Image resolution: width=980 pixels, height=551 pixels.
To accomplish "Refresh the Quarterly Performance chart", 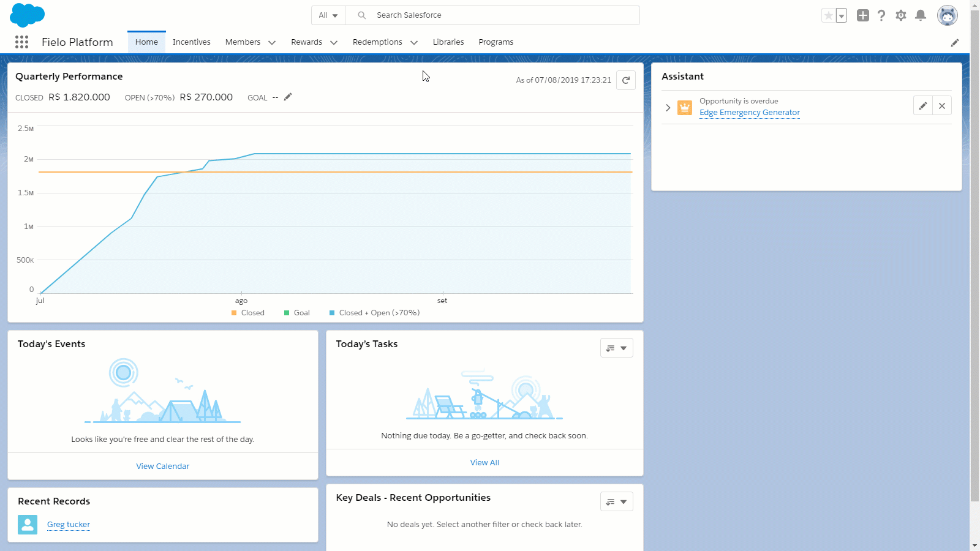I will click(x=626, y=80).
